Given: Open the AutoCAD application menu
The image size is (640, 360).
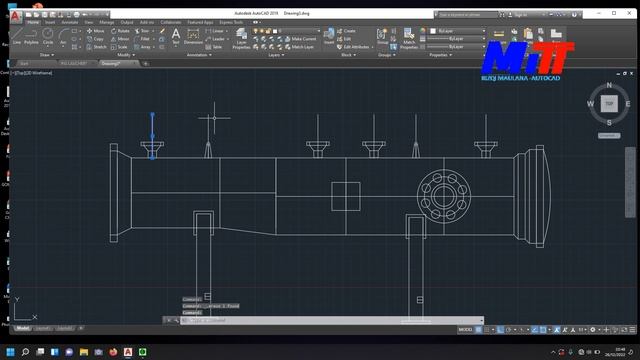Looking at the screenshot, I should (15, 17).
